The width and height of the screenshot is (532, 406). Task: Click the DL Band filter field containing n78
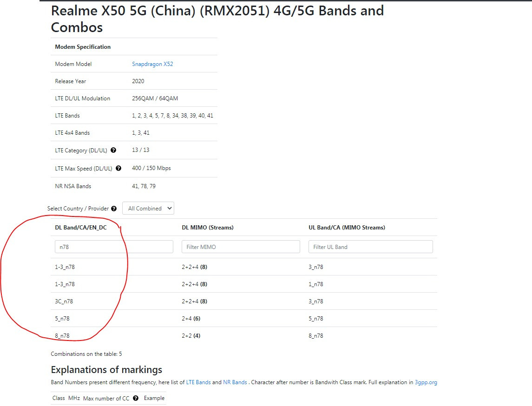click(x=114, y=247)
